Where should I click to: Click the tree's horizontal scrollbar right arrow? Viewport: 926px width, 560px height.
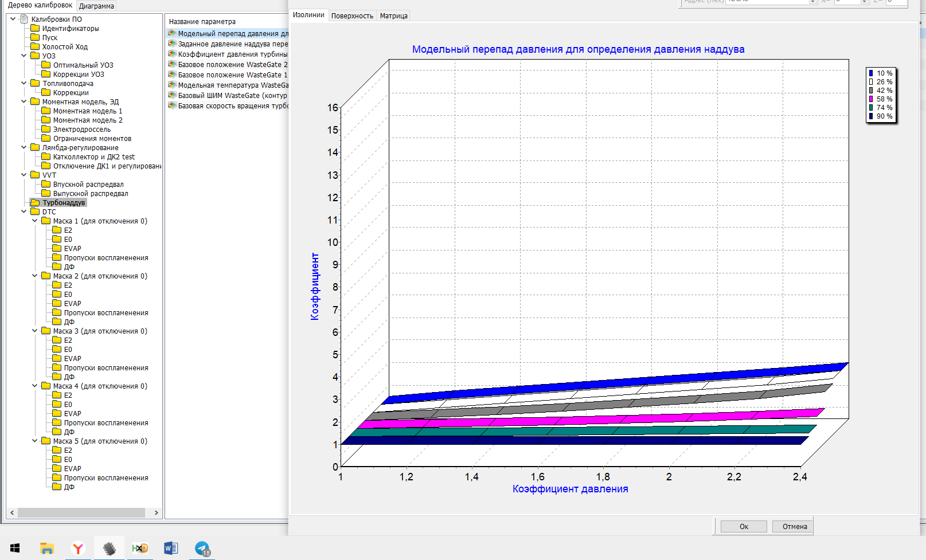coord(157,513)
